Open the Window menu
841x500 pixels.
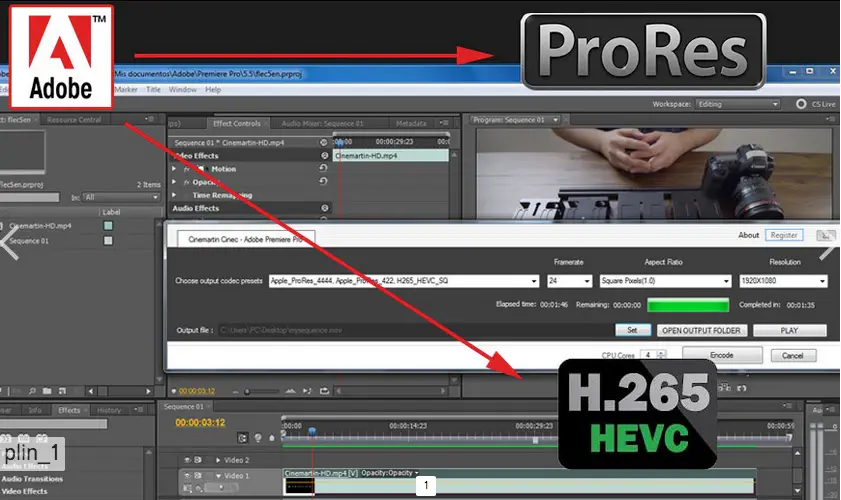183,90
